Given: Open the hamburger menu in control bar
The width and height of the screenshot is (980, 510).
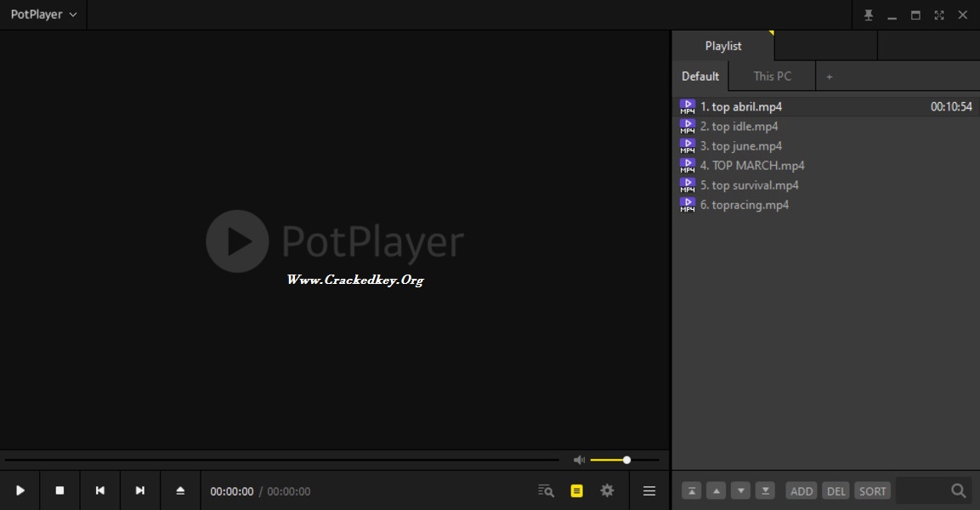Looking at the screenshot, I should tap(649, 491).
